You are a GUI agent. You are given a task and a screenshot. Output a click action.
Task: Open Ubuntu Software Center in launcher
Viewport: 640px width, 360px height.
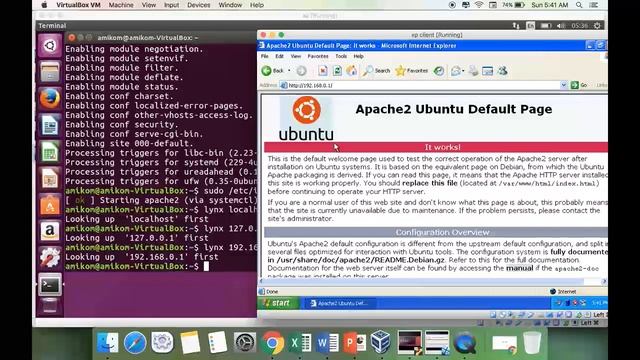pos(50,204)
